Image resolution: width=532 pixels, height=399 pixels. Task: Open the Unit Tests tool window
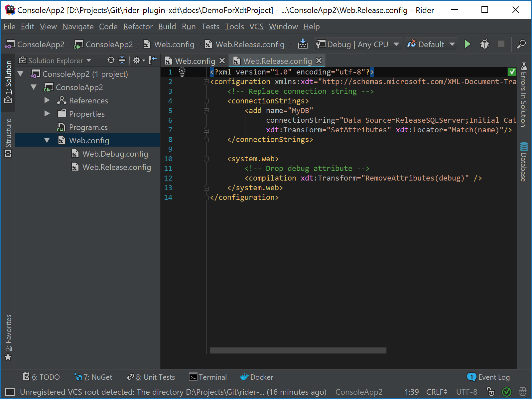[x=151, y=377]
